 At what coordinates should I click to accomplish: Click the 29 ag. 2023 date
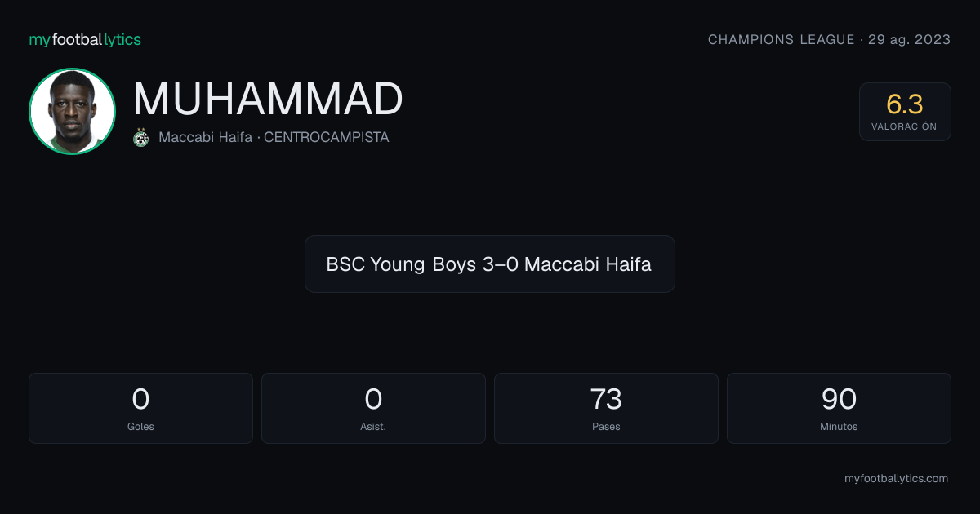point(909,39)
